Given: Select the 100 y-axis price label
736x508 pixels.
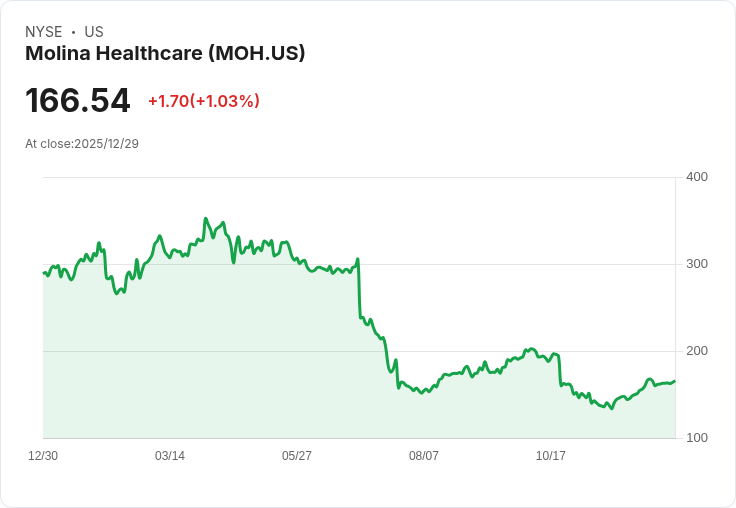Looking at the screenshot, I should [697, 438].
